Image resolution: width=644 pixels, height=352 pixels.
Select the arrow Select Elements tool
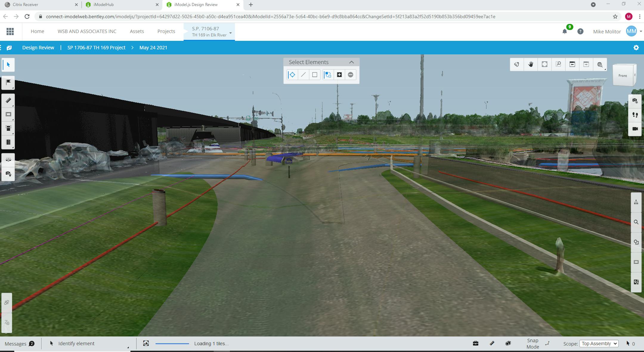[x=8, y=65]
